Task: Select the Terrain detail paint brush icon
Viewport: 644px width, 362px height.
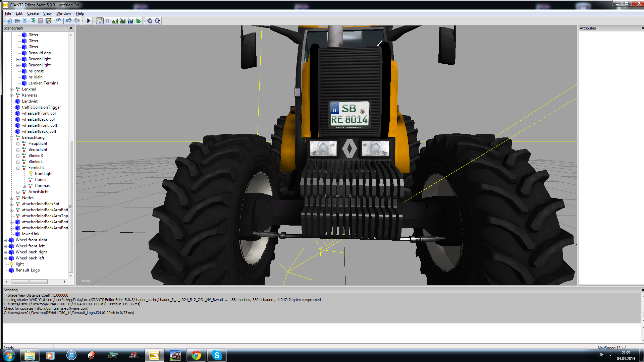Action: pyautogui.click(x=123, y=21)
